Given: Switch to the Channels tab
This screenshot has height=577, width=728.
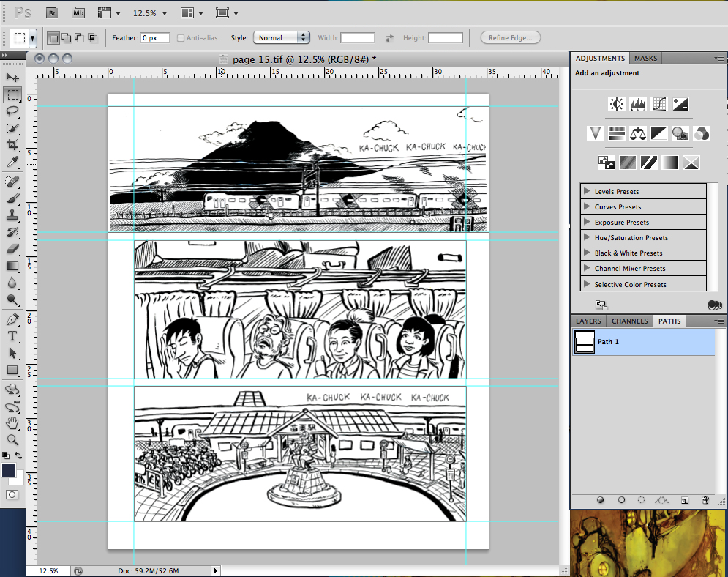Looking at the screenshot, I should 629,321.
